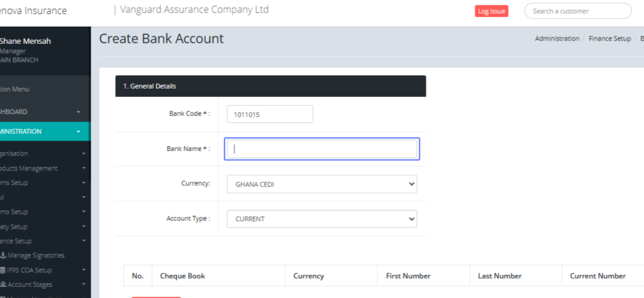The image size is (644, 298).
Task: Open the Currency dropdown showing GHANA CEDI
Action: point(321,184)
